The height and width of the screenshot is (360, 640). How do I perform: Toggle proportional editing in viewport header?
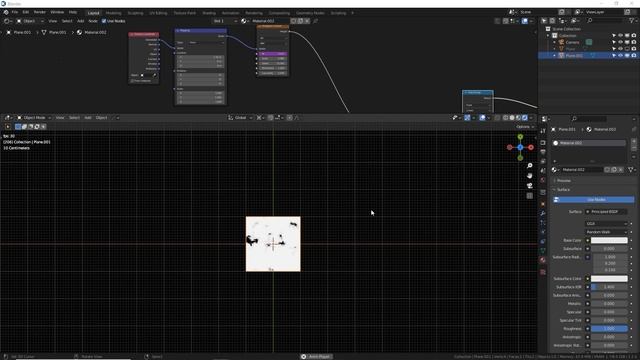pos(289,118)
